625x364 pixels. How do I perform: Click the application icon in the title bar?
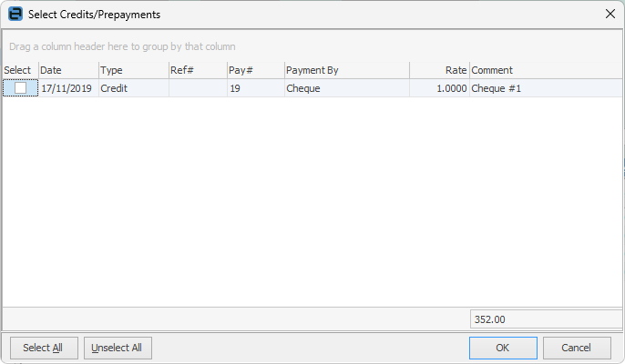[x=15, y=15]
